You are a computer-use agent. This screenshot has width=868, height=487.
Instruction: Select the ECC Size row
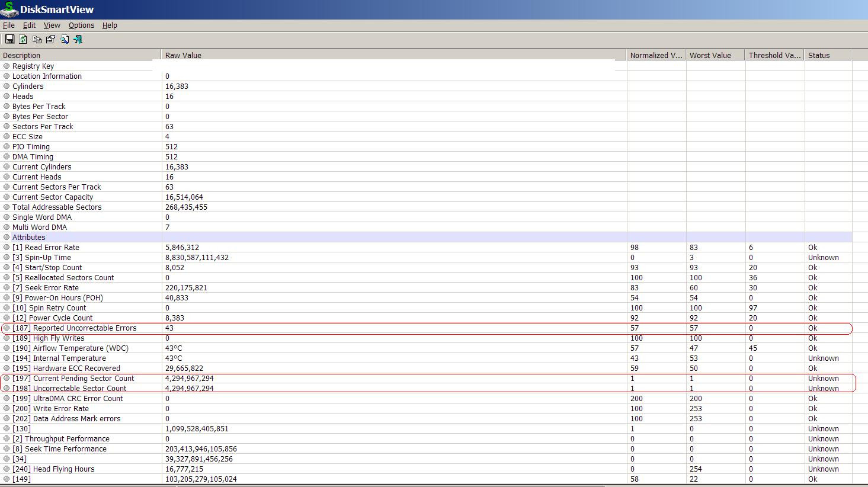[x=426, y=136]
